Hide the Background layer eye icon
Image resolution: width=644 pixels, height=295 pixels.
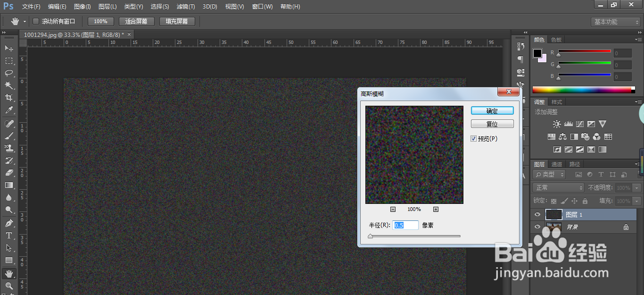[537, 227]
